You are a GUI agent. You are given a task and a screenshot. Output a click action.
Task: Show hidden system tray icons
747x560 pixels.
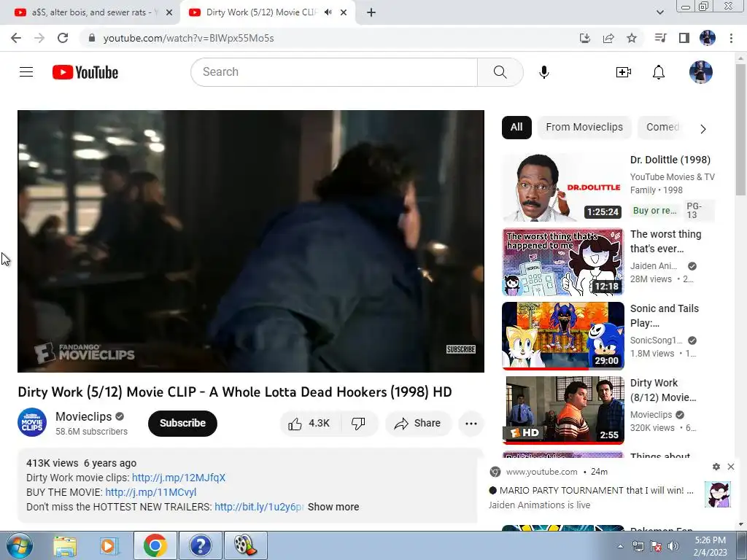(x=620, y=546)
